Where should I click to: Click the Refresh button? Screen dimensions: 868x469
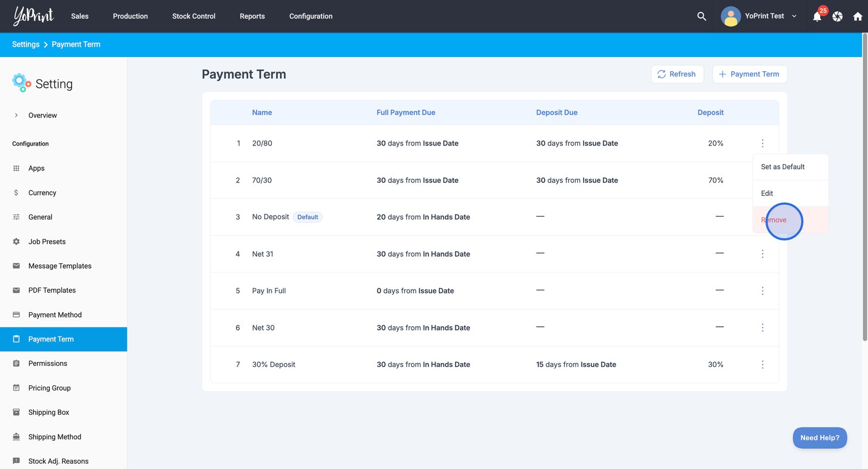coord(677,74)
